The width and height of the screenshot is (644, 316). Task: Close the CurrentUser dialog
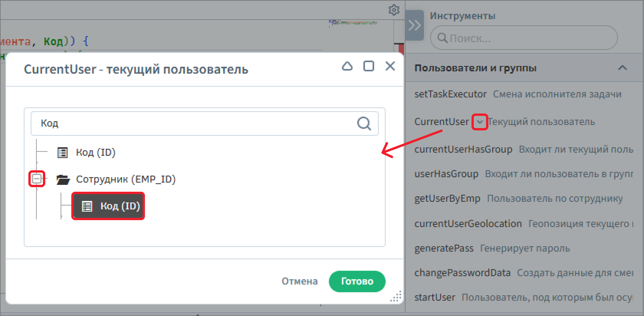390,66
